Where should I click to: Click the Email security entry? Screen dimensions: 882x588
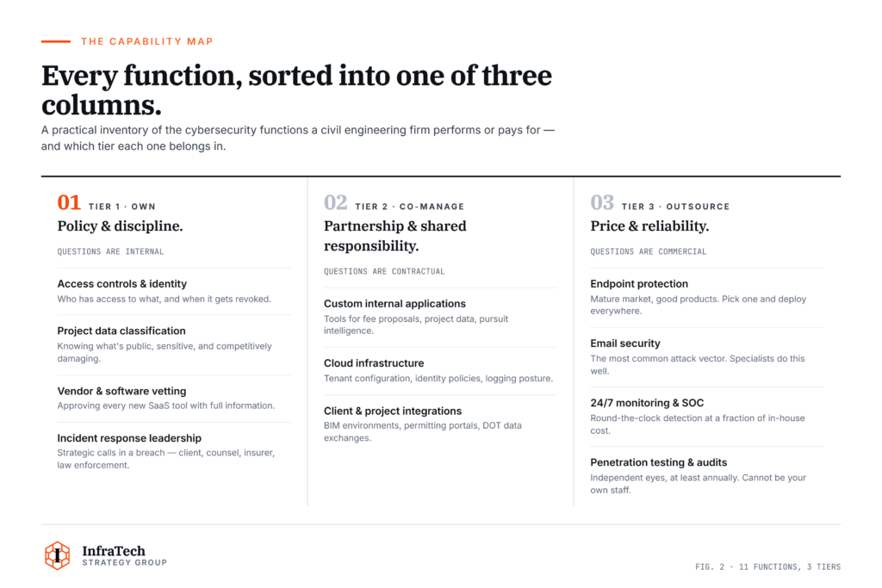[x=625, y=344]
